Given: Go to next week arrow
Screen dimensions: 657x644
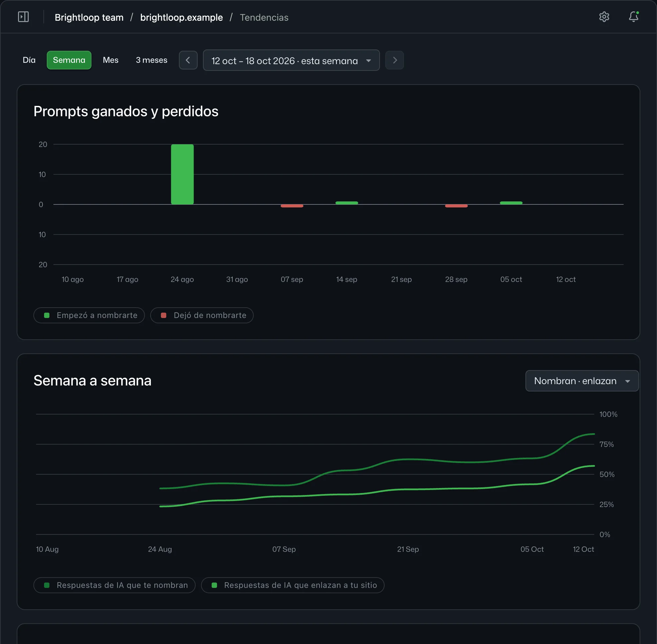Looking at the screenshot, I should (394, 60).
